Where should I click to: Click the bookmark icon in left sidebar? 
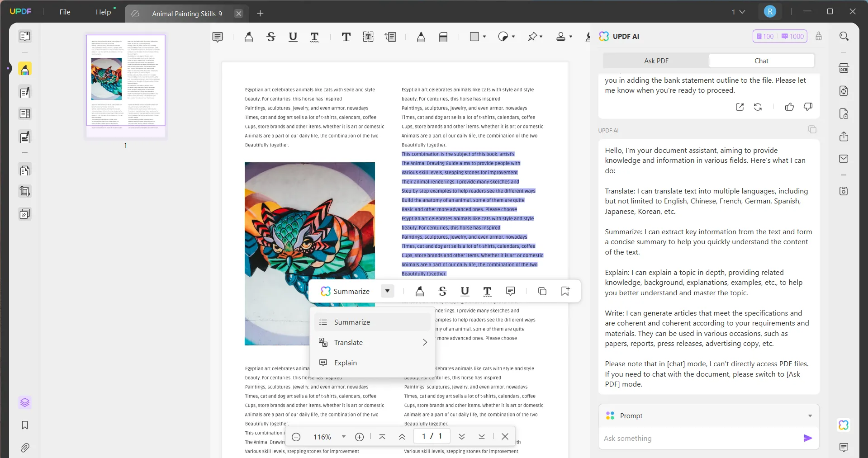pyautogui.click(x=25, y=425)
